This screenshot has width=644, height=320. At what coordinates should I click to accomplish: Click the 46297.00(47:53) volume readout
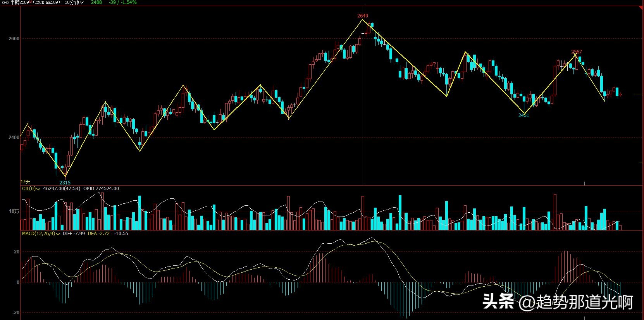click(62, 189)
